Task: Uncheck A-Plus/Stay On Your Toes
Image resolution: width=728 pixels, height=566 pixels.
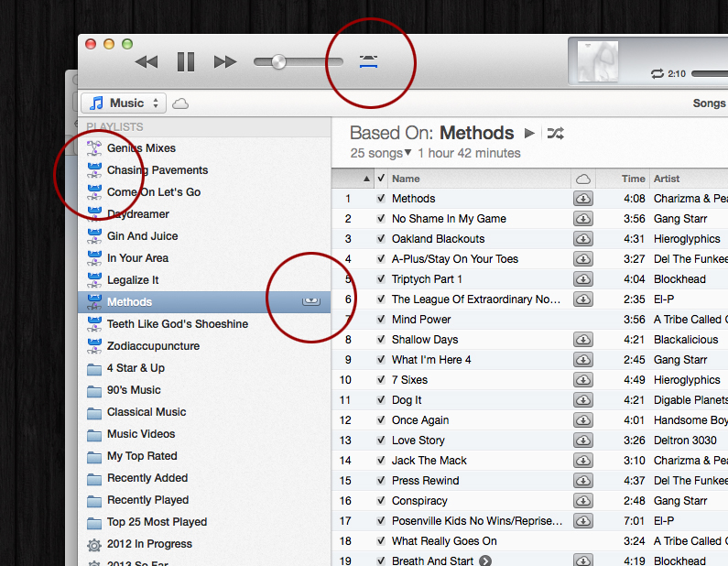Action: pyautogui.click(x=381, y=258)
